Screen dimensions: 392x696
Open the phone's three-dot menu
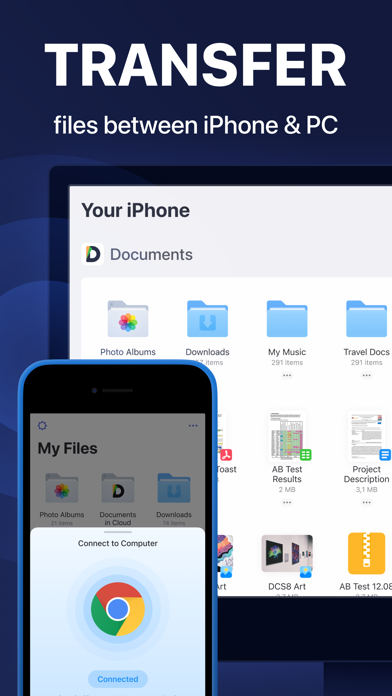click(x=193, y=426)
